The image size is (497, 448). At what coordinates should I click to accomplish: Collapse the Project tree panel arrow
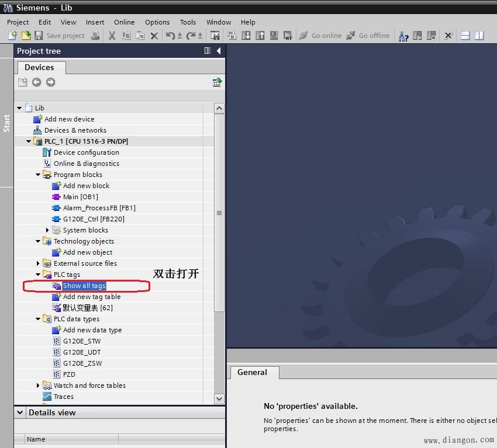pos(219,51)
